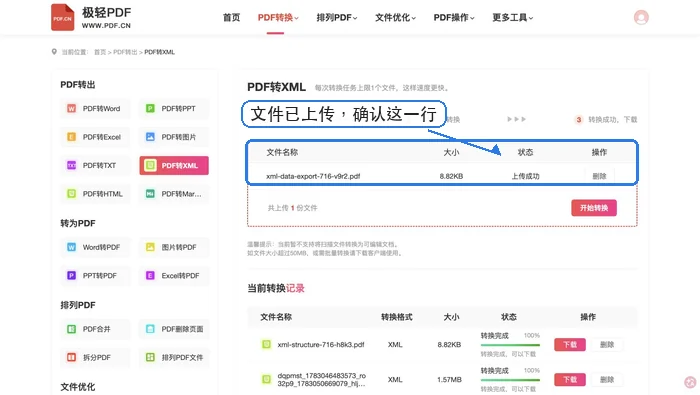The width and height of the screenshot is (700, 395).
Task: Delete the xml-structure-716-h8k3.pdf record
Action: 607,345
